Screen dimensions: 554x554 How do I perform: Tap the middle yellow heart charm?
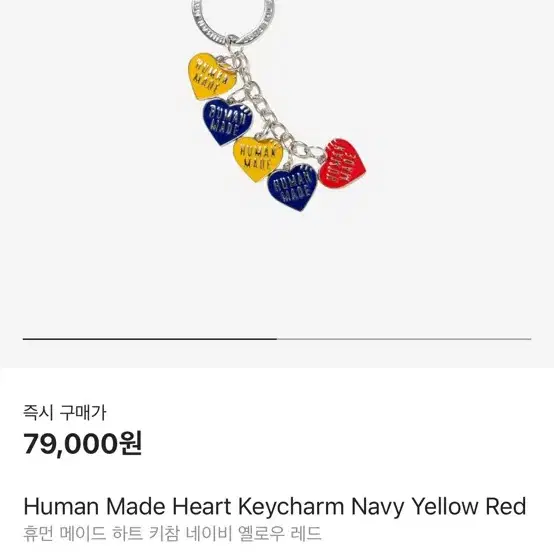258,159
